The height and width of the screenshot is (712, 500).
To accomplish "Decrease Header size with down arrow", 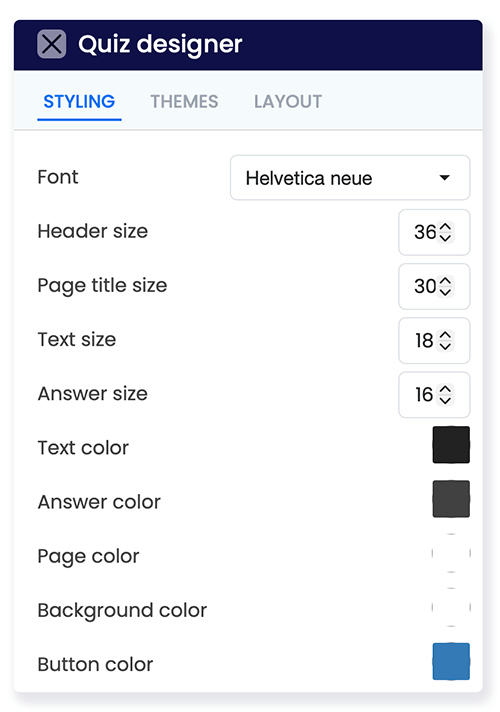I will tap(446, 237).
